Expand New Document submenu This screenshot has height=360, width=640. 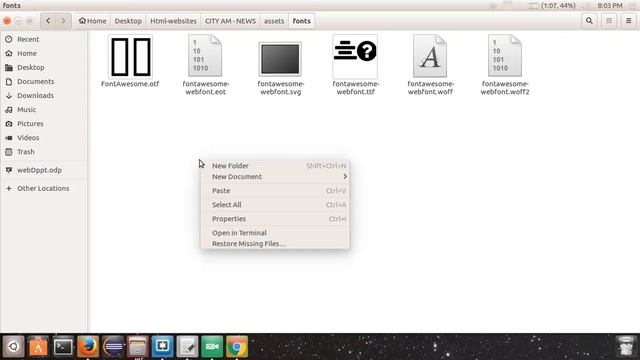pos(275,177)
